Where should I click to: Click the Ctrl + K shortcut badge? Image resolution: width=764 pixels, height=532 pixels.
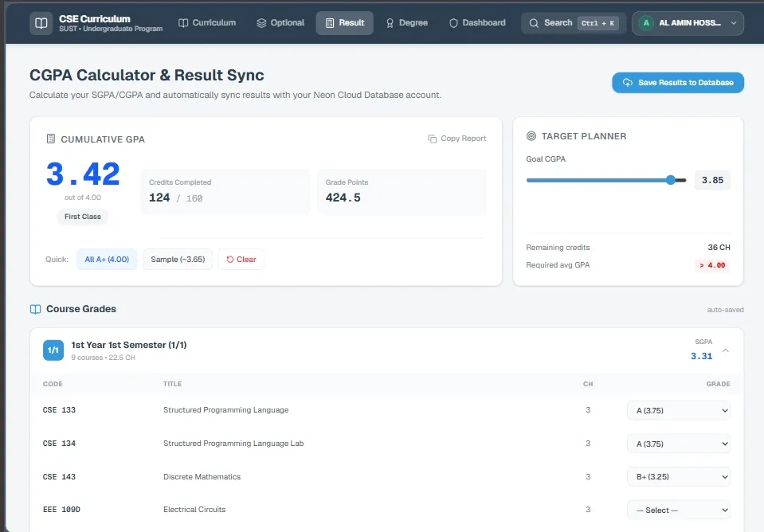597,23
